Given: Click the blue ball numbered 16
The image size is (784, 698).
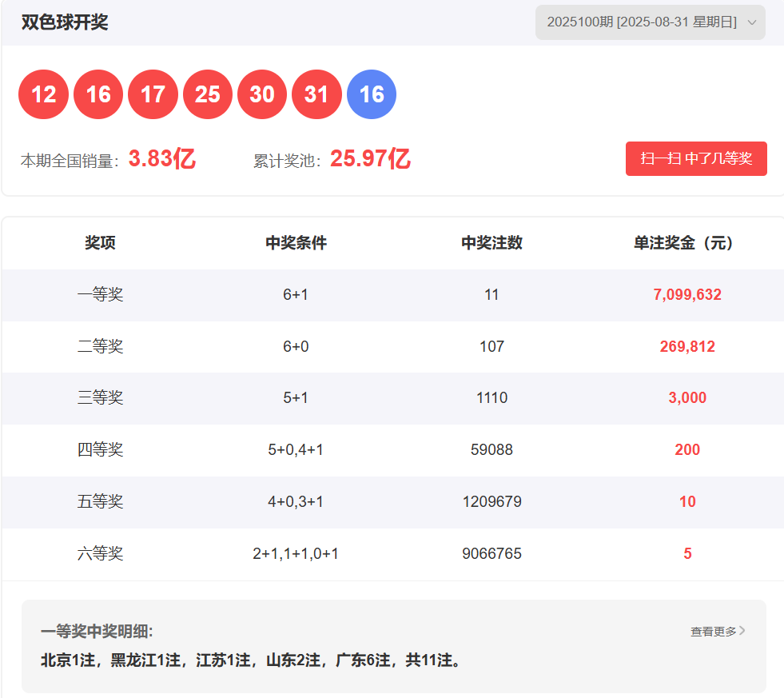Looking at the screenshot, I should click(372, 94).
